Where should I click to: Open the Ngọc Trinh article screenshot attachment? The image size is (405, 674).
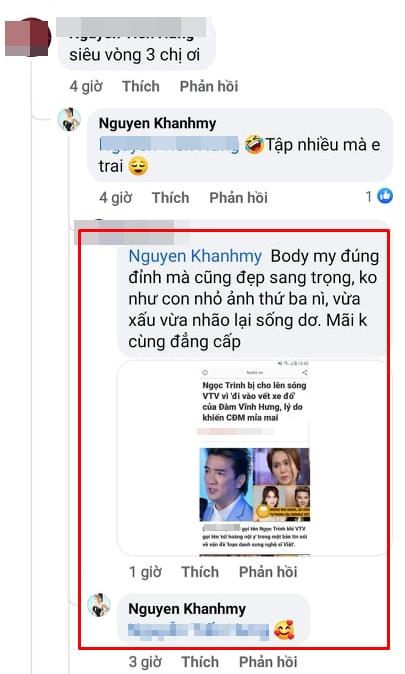[x=255, y=458]
